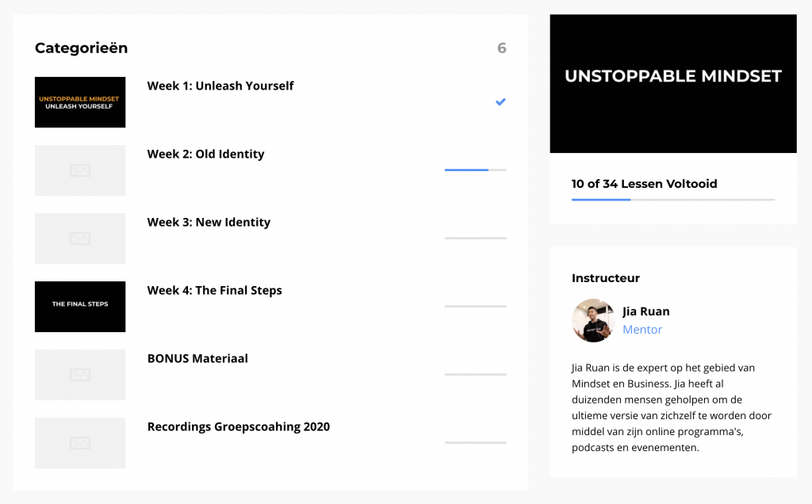Screen dimensions: 812x504
Task: Select the Week 3: New Identity placeholder image
Action: 80,239
